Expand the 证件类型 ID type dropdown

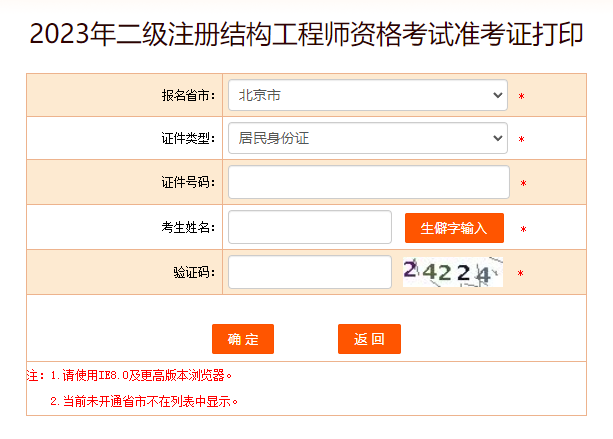coord(367,138)
